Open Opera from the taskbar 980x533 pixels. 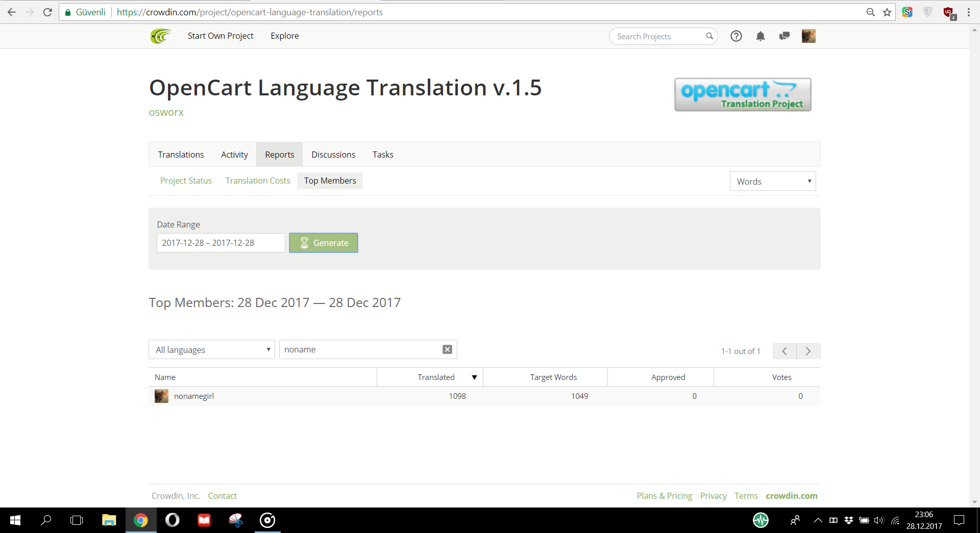173,520
